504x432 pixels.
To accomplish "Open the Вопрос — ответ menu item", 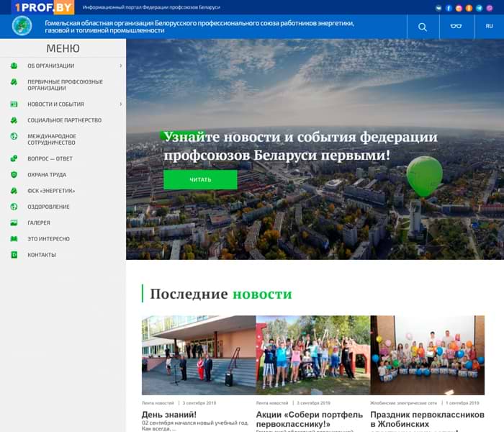I will coord(50,158).
